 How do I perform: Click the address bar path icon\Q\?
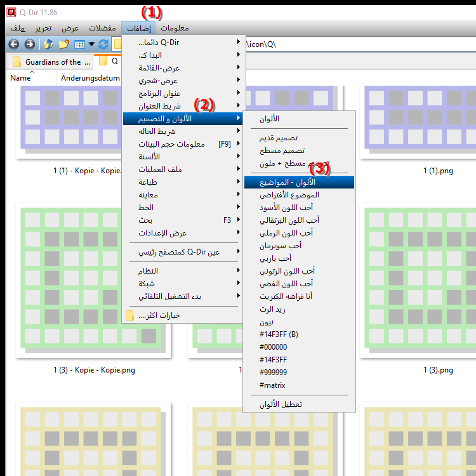pyautogui.click(x=261, y=44)
